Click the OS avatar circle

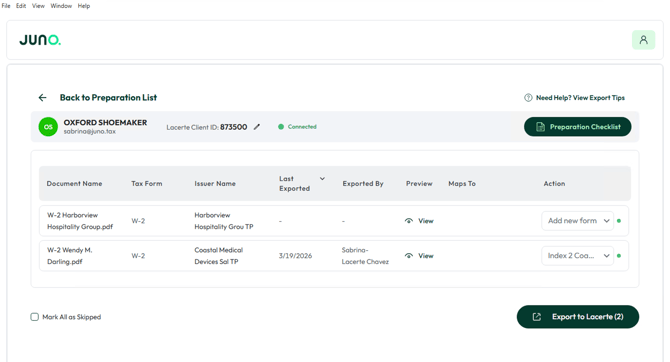[x=48, y=127]
